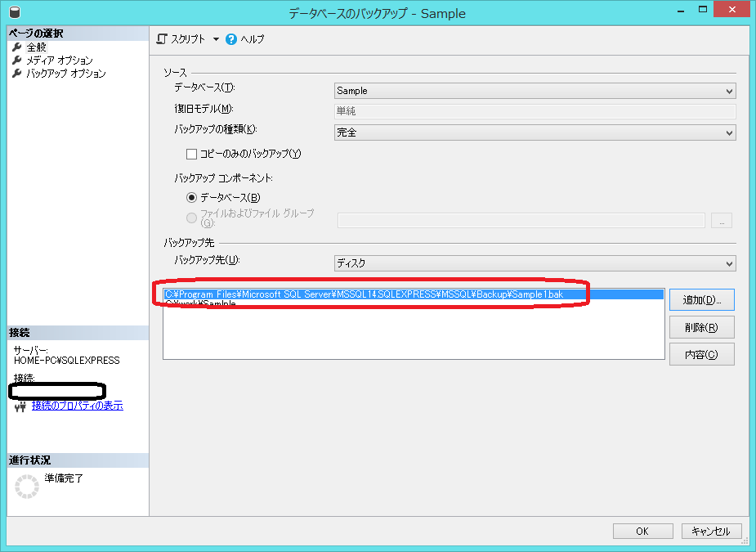Open the バックアップ先(U) dropdown showing ディスク

[x=535, y=263]
